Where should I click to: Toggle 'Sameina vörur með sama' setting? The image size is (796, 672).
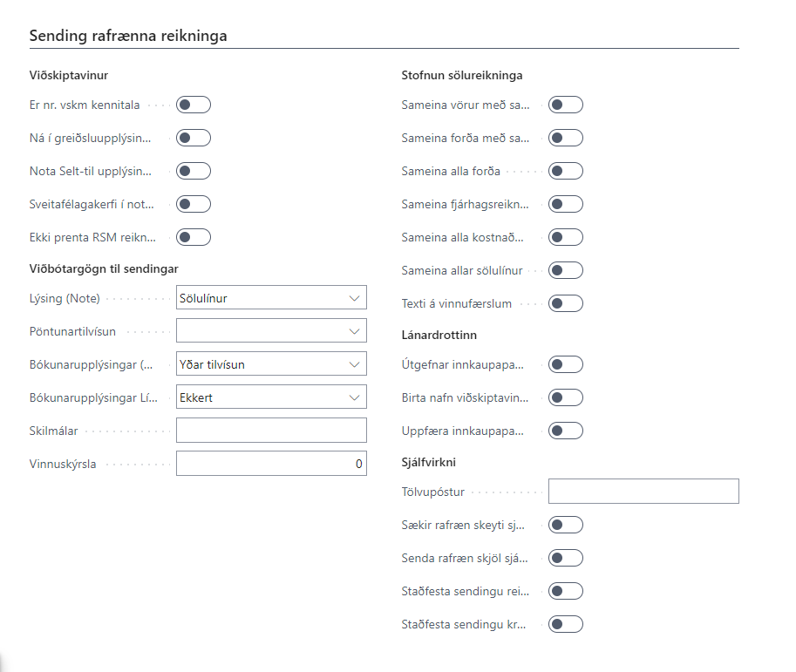tap(565, 104)
